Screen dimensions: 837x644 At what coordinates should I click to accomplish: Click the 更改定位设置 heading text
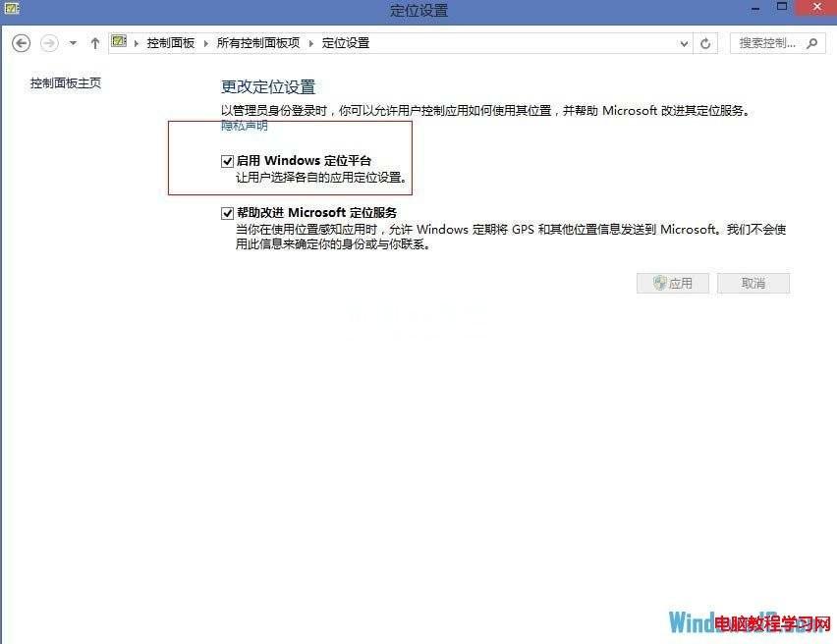click(268, 86)
